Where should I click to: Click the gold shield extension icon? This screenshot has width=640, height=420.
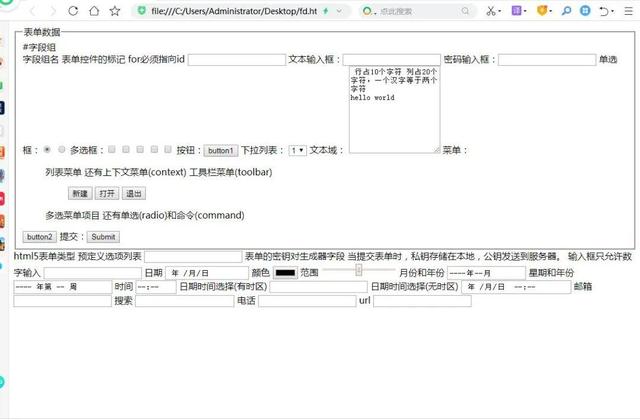pos(542,11)
